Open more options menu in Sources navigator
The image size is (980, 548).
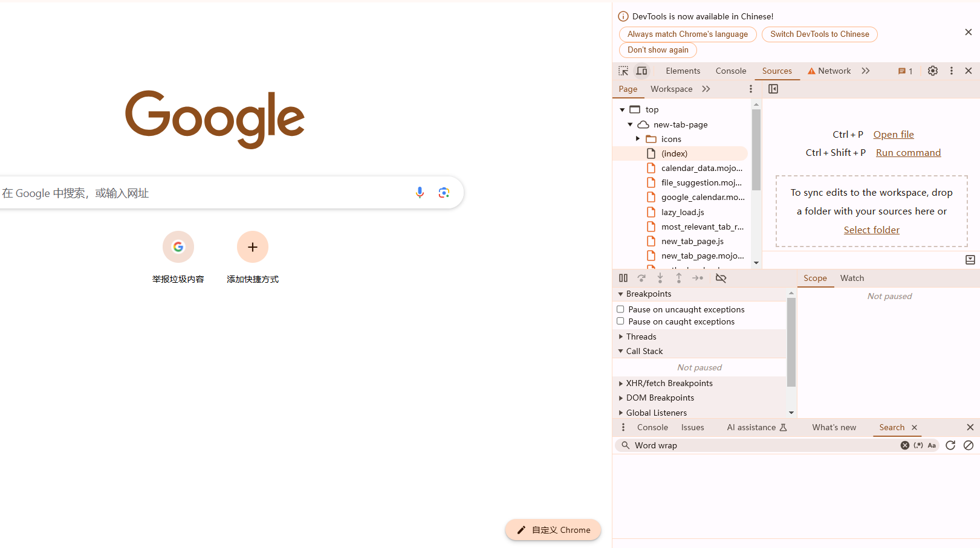point(751,89)
